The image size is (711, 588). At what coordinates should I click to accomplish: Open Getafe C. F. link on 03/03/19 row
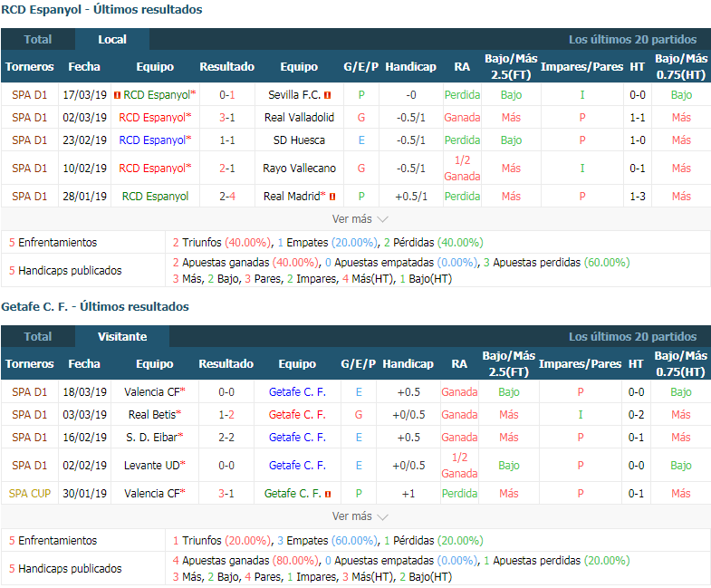[x=297, y=415]
